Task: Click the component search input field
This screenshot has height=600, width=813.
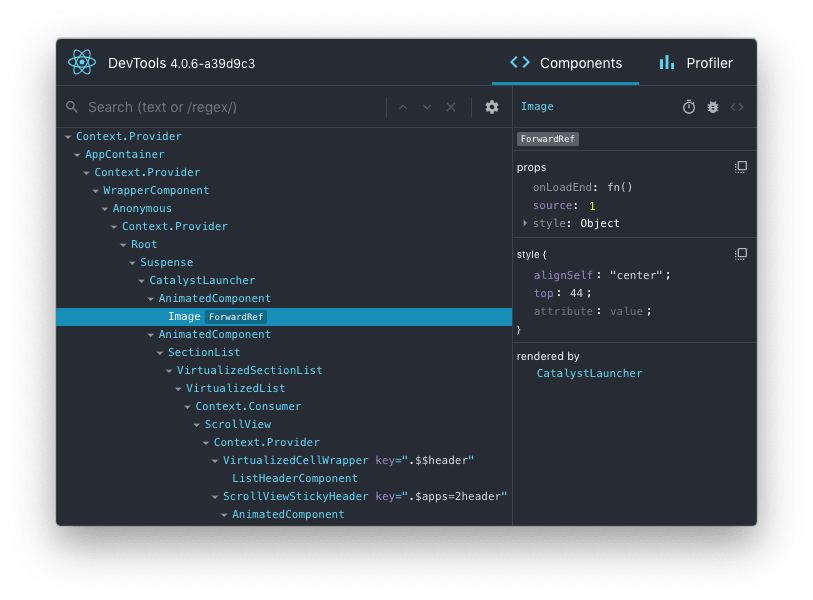Action: 230,107
